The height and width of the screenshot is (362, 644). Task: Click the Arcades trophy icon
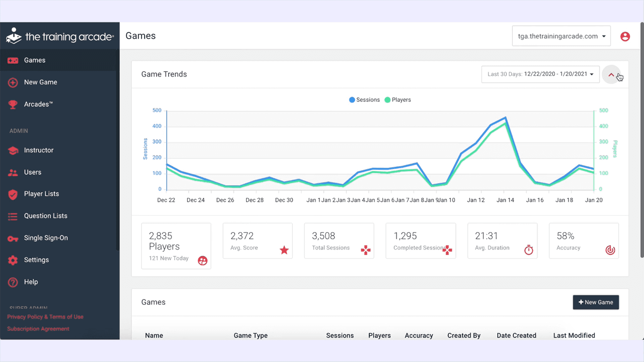pos(13,105)
